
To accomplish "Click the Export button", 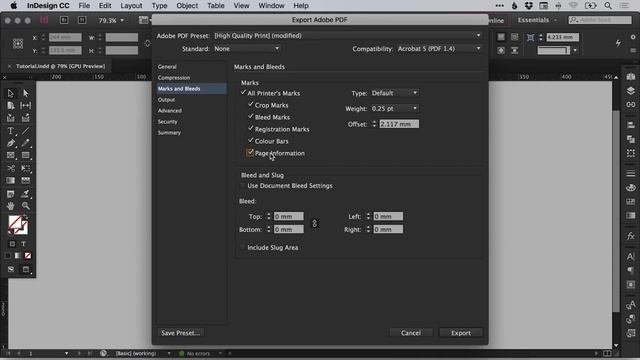I will [x=461, y=333].
